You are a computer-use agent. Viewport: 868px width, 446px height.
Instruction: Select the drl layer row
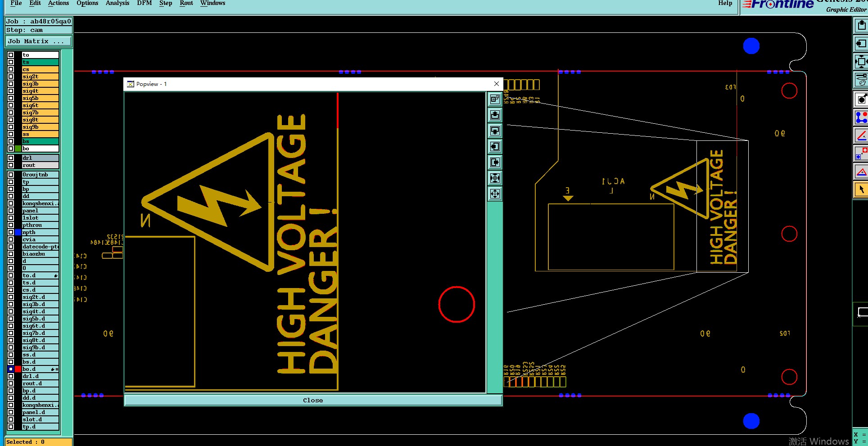click(41, 158)
